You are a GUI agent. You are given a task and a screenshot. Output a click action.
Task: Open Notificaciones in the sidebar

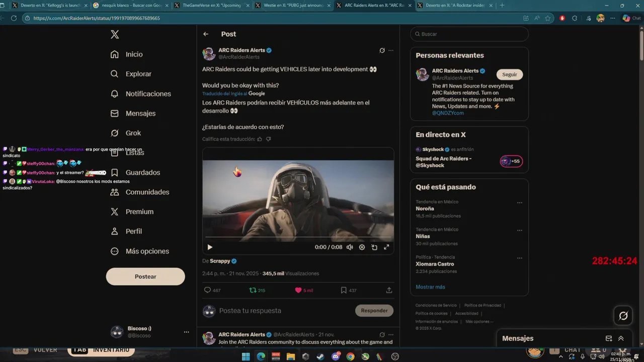tap(141, 94)
